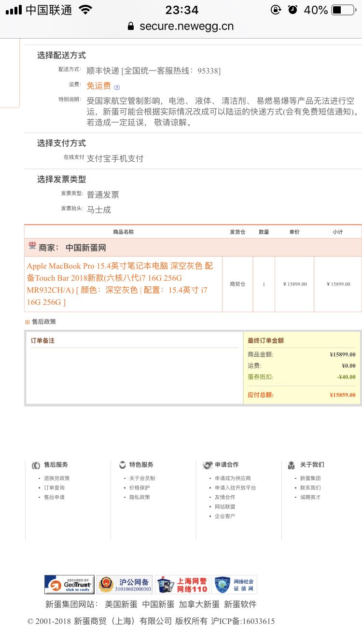Viewport: 362px width, 644px height.
Task: Tap the 特色服务 shield icon
Action: coord(123,465)
